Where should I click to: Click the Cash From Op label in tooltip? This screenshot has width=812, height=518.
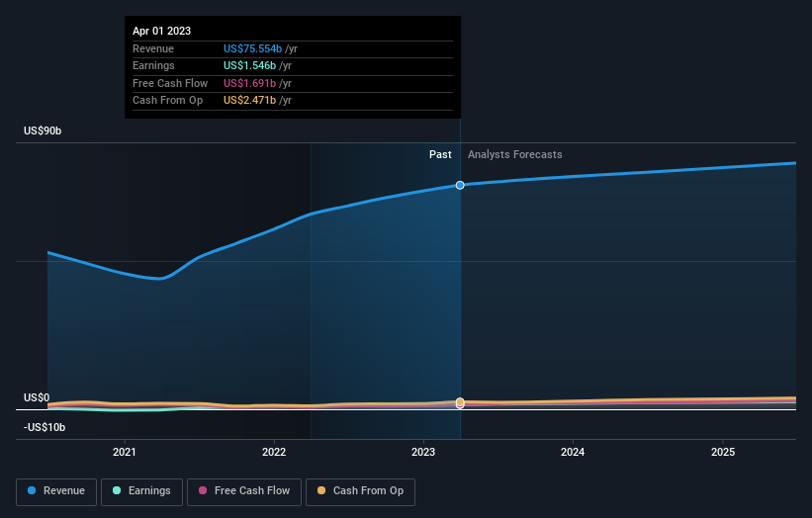(167, 101)
